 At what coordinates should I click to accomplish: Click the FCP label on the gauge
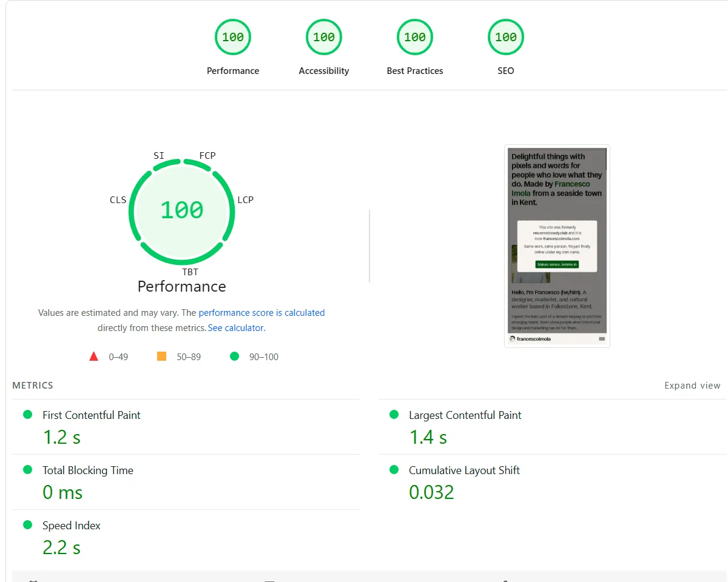[207, 155]
